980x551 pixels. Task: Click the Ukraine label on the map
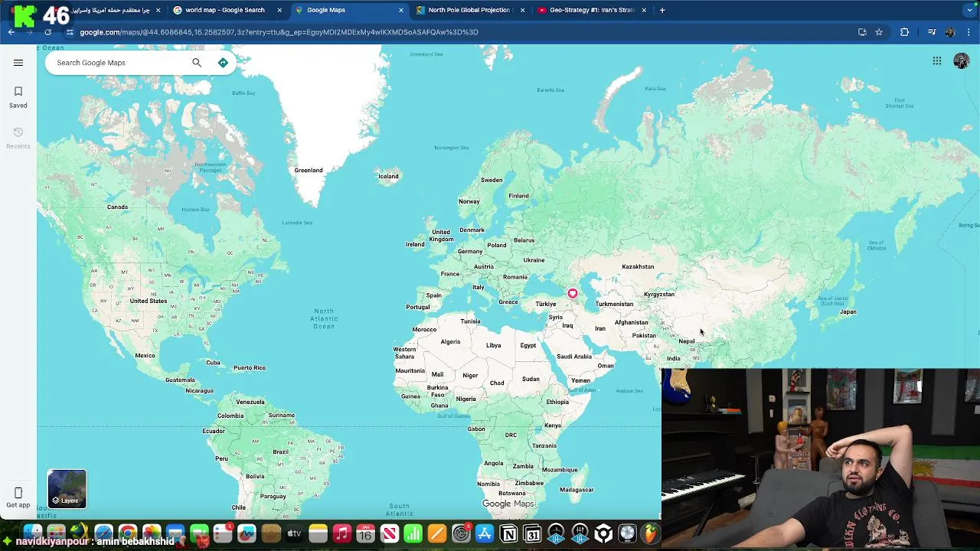click(534, 259)
